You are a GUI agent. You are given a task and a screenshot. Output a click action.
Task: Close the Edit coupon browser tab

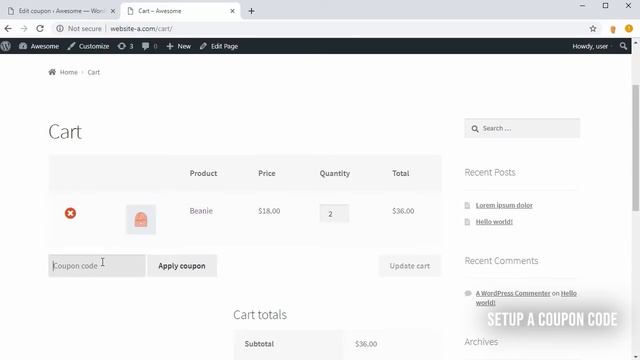(x=113, y=11)
